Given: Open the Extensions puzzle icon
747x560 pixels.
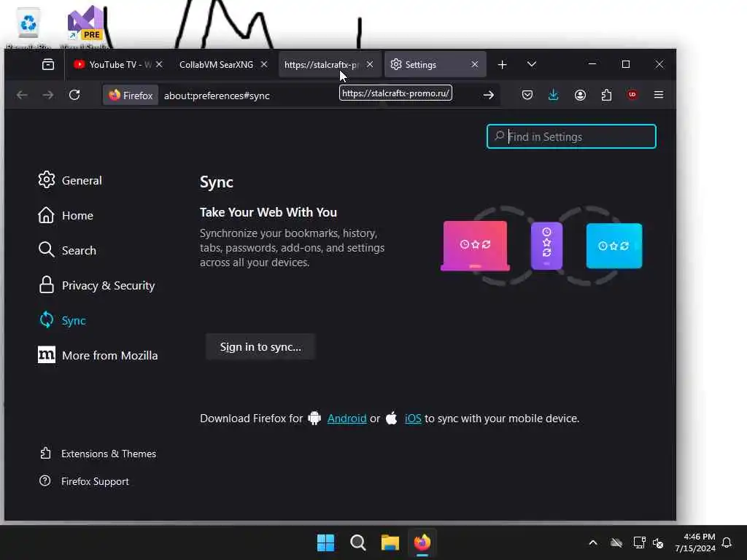Looking at the screenshot, I should tap(606, 96).
